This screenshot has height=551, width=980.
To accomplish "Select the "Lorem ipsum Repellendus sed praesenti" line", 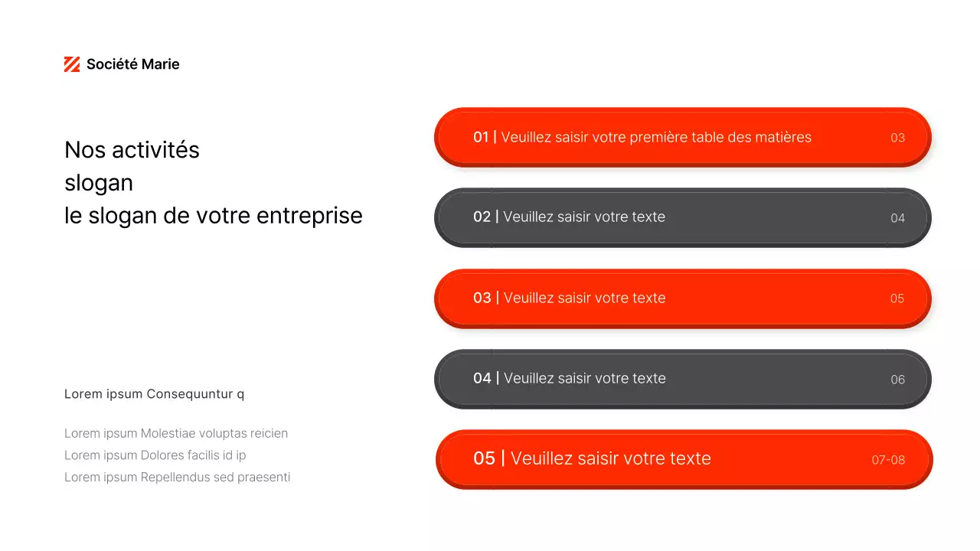I will 177,478.
